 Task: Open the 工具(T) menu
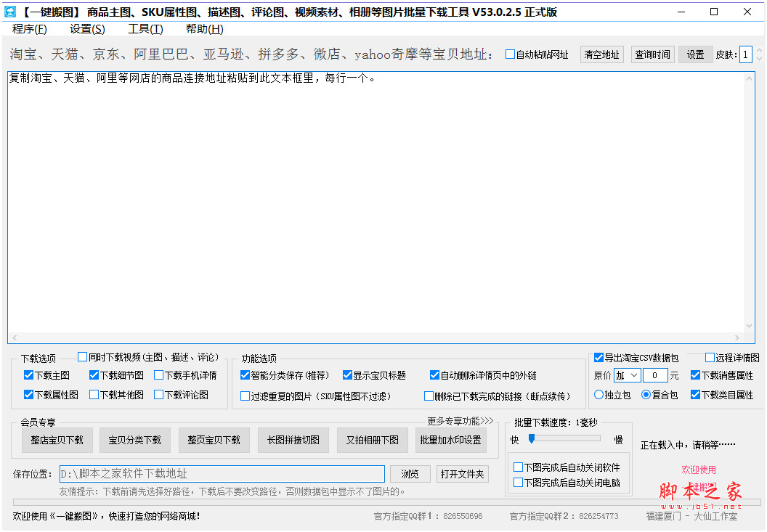point(145,29)
